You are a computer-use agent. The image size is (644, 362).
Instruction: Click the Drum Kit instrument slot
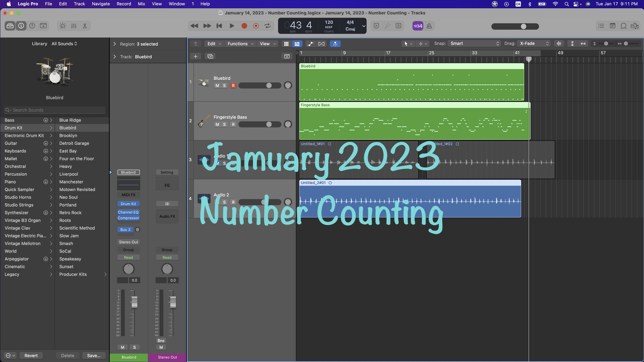(128, 204)
